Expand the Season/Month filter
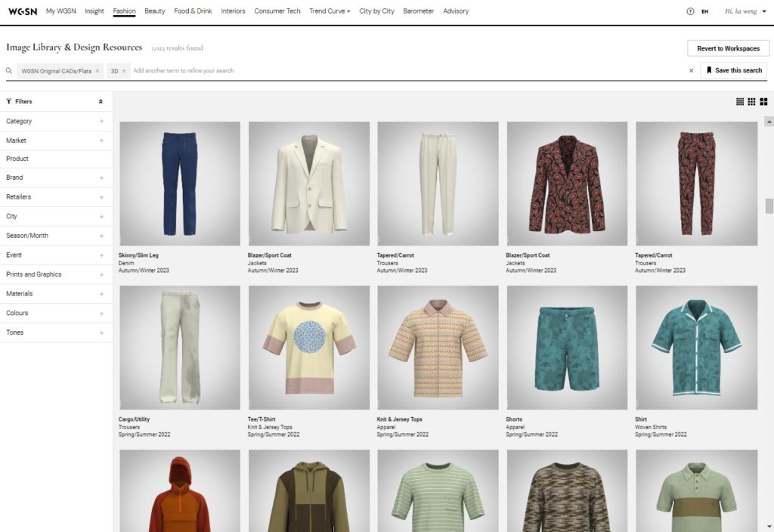The image size is (774, 532). pos(102,236)
